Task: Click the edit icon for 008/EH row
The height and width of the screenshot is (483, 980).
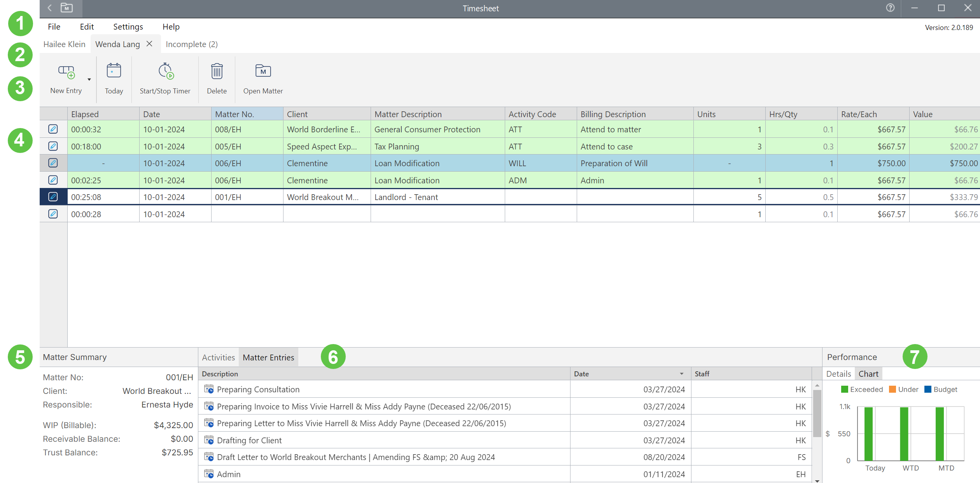Action: [53, 129]
